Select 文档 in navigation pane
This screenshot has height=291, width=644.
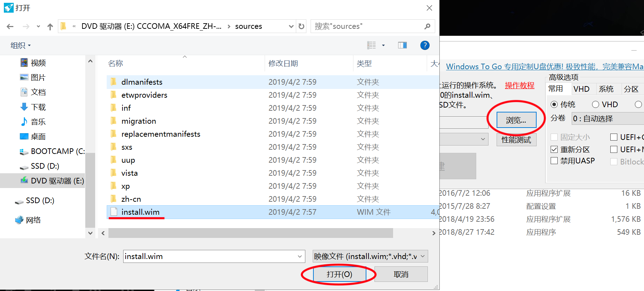[x=38, y=92]
